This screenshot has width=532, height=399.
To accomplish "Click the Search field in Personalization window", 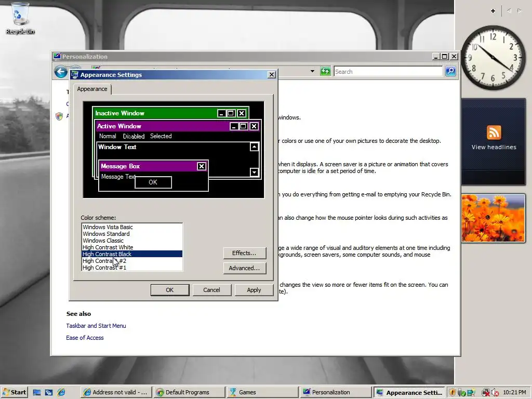I will coord(388,72).
